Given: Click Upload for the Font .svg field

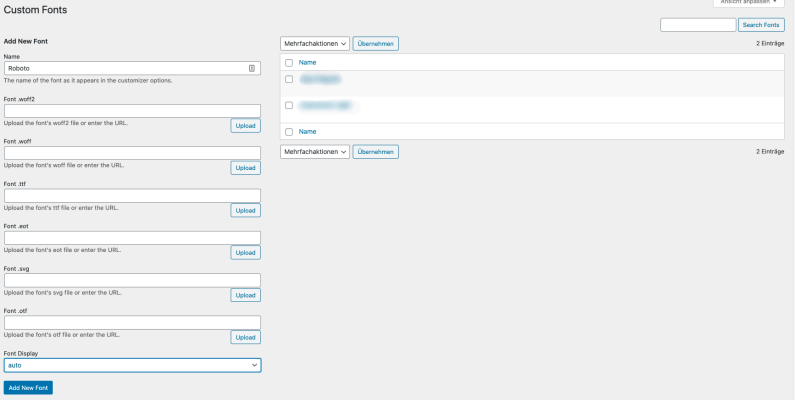Looking at the screenshot, I should 246,295.
